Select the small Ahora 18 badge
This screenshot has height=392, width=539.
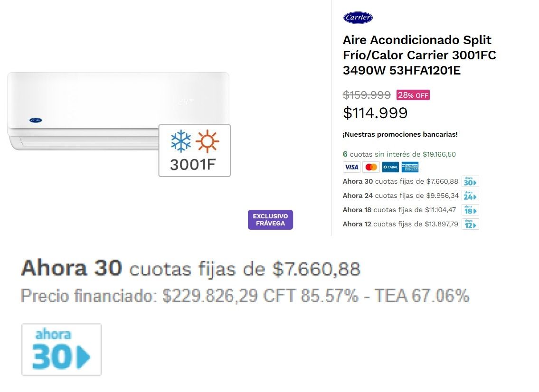(470, 210)
